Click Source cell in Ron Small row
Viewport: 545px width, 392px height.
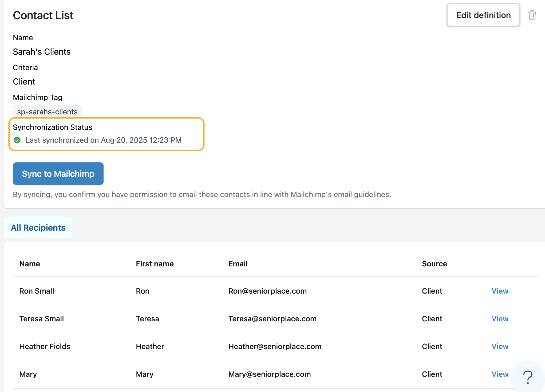(x=432, y=291)
